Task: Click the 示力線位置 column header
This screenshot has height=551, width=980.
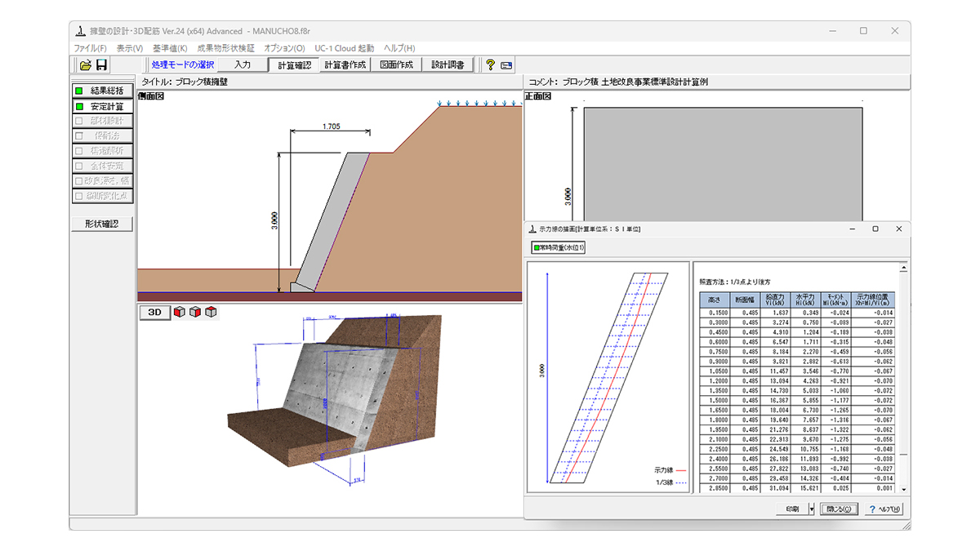Action: tap(873, 300)
